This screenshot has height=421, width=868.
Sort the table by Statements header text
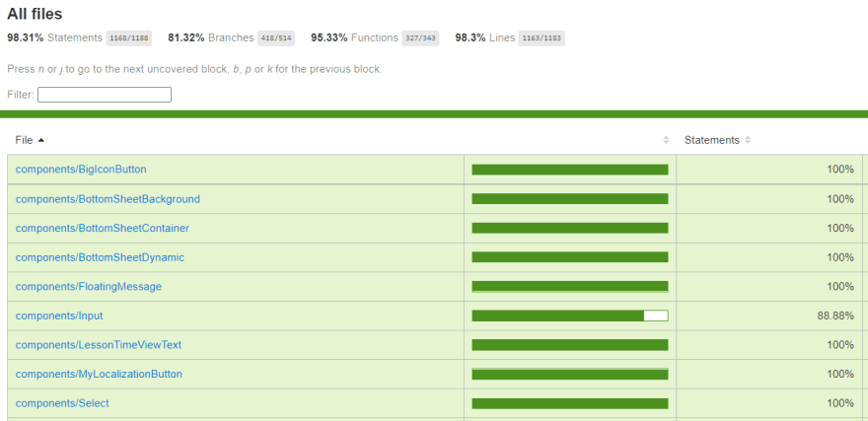(711, 140)
